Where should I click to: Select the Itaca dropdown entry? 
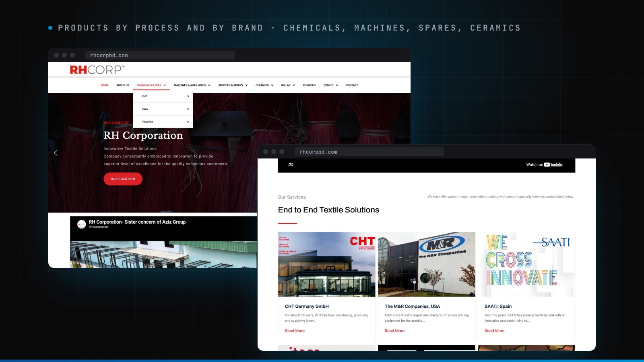(163, 109)
